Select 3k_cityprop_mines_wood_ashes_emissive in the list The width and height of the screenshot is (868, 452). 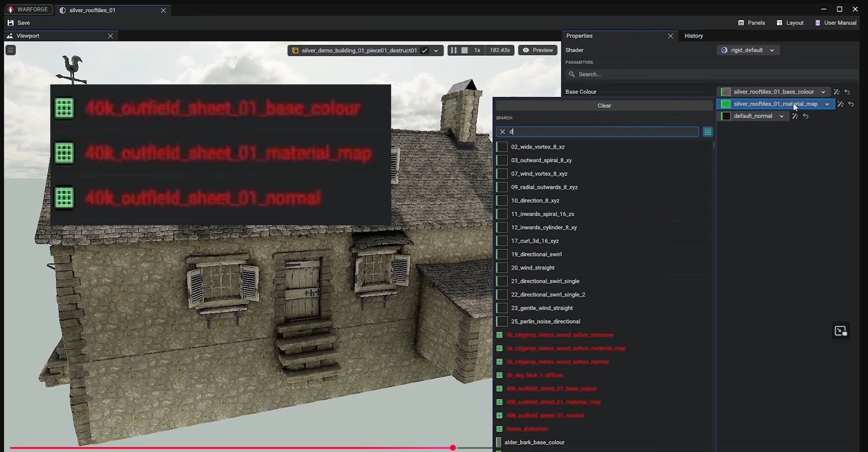[604, 335]
